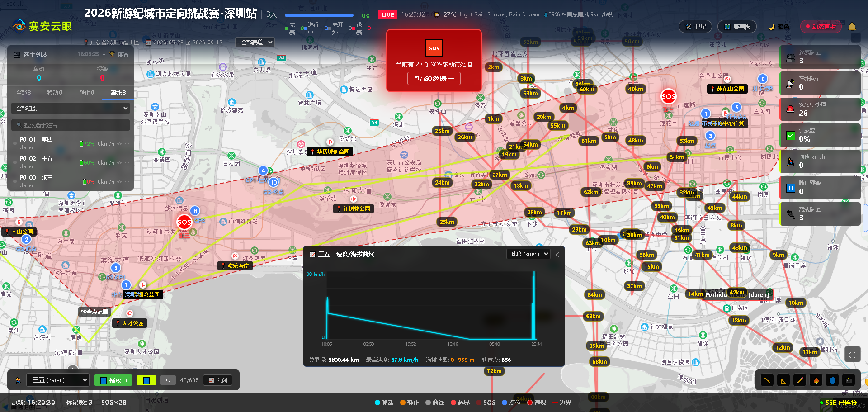Open the 全部赛道 track dropdown
Screen dimensions: 868x412
tap(255, 42)
